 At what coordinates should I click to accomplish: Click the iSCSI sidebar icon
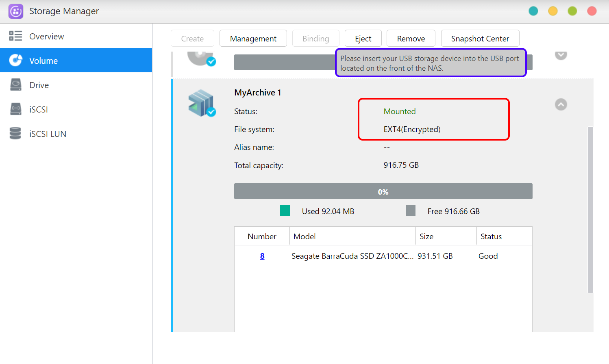pyautogui.click(x=15, y=109)
